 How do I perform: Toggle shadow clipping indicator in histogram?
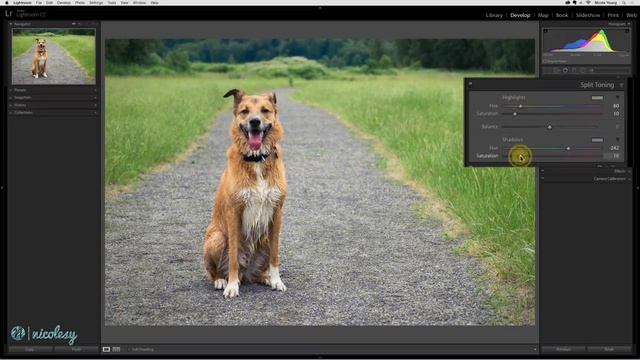click(546, 31)
